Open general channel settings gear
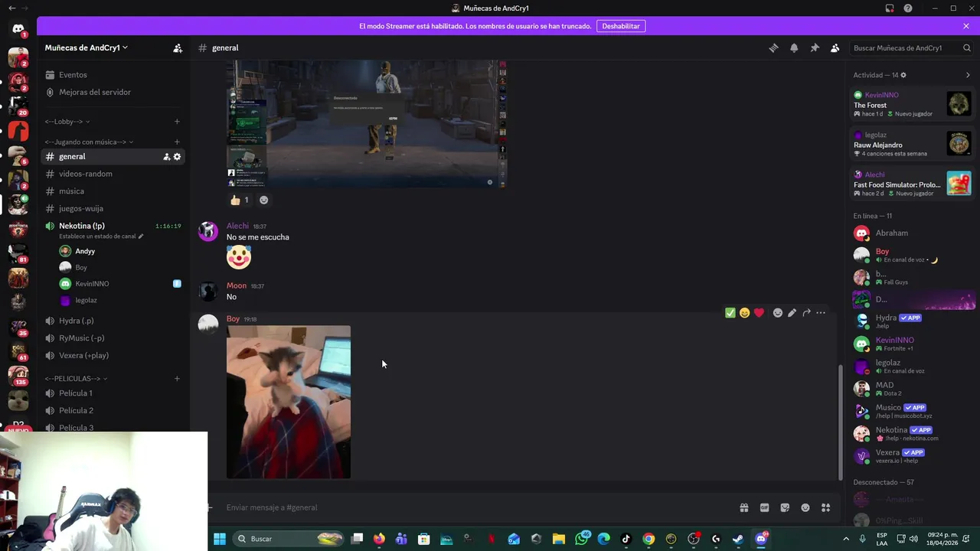The image size is (980, 551). 177,157
